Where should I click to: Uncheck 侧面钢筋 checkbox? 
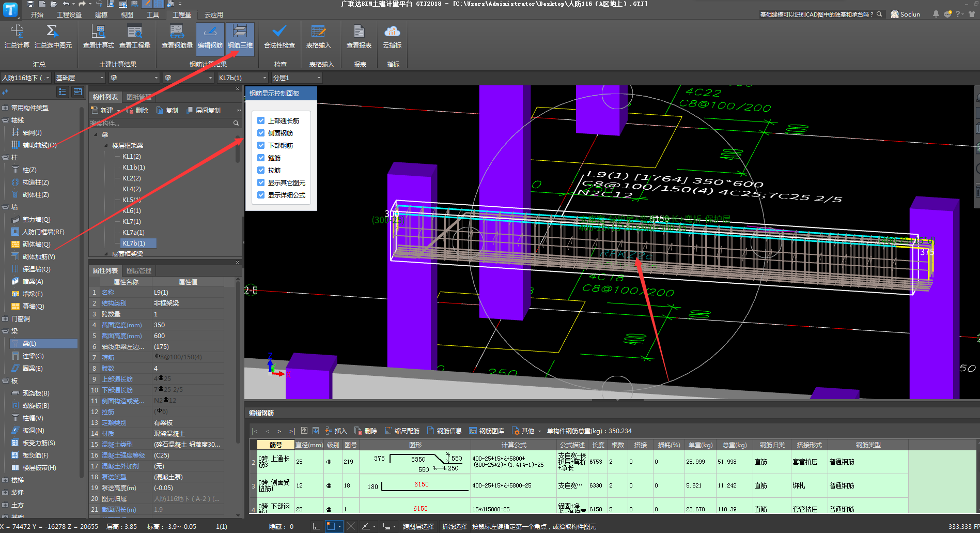(x=261, y=133)
